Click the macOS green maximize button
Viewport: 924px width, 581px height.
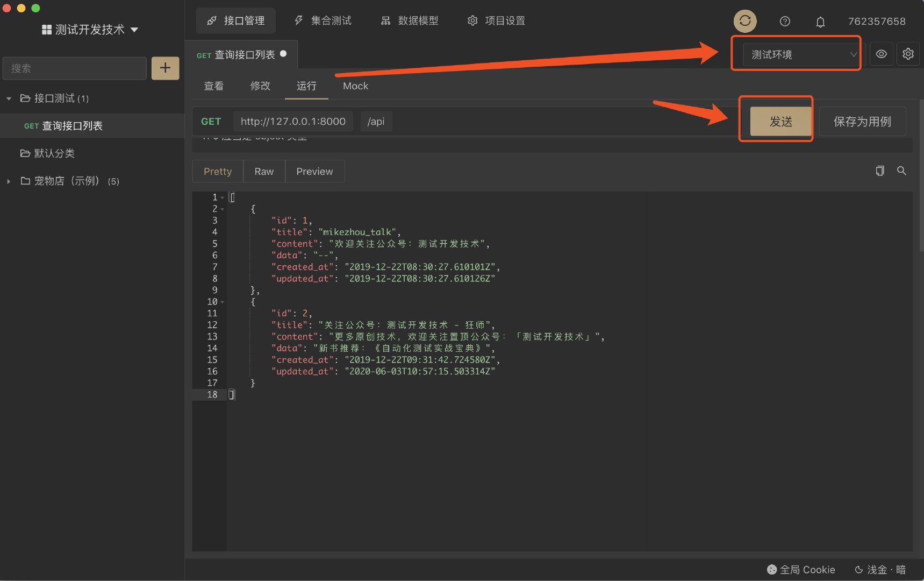click(35, 8)
